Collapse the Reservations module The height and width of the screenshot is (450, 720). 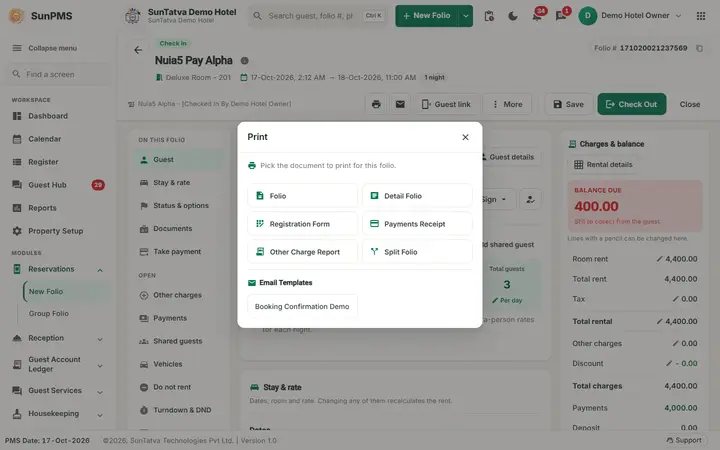pos(100,270)
